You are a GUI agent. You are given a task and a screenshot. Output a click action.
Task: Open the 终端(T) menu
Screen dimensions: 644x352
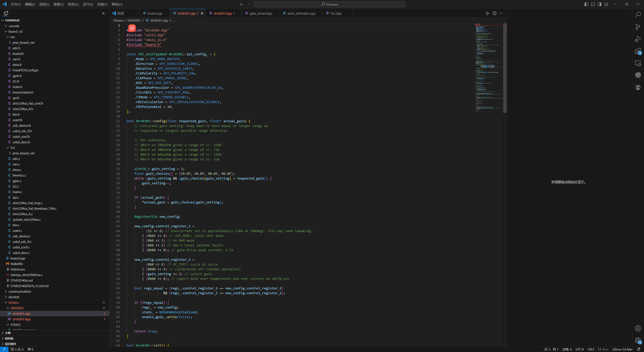pyautogui.click(x=102, y=4)
